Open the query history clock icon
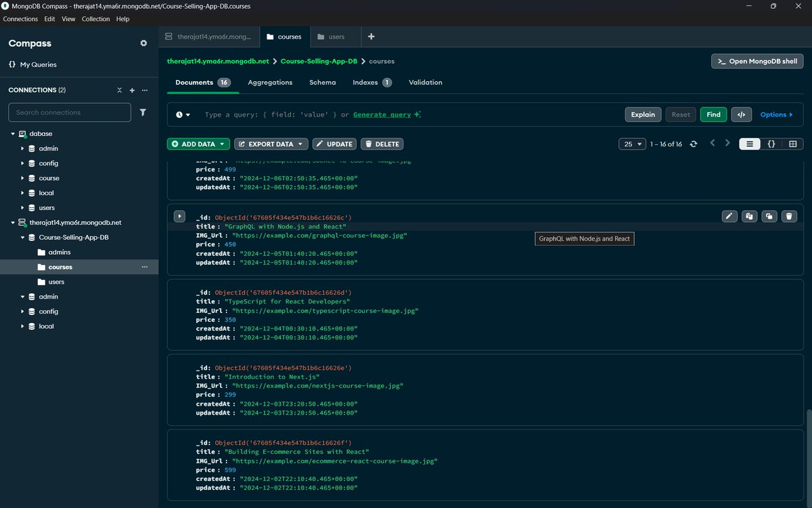This screenshot has height=508, width=812. tap(181, 114)
